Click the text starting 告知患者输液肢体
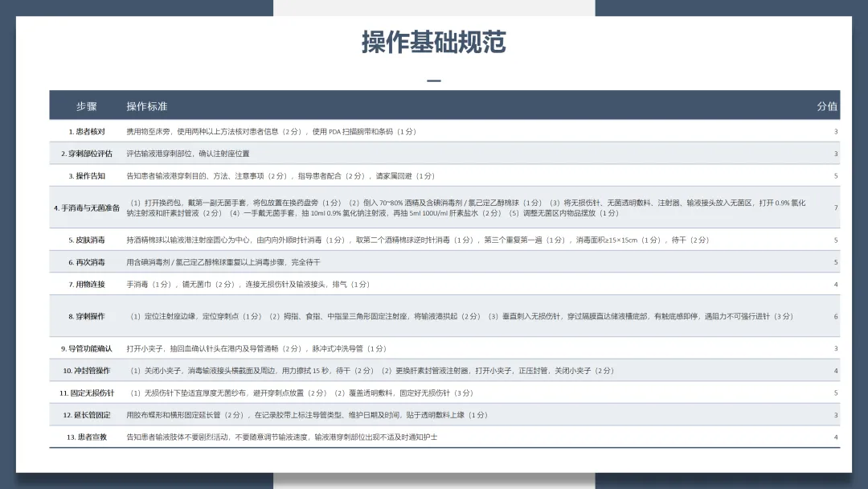Image resolution: width=868 pixels, height=489 pixels. [282, 438]
